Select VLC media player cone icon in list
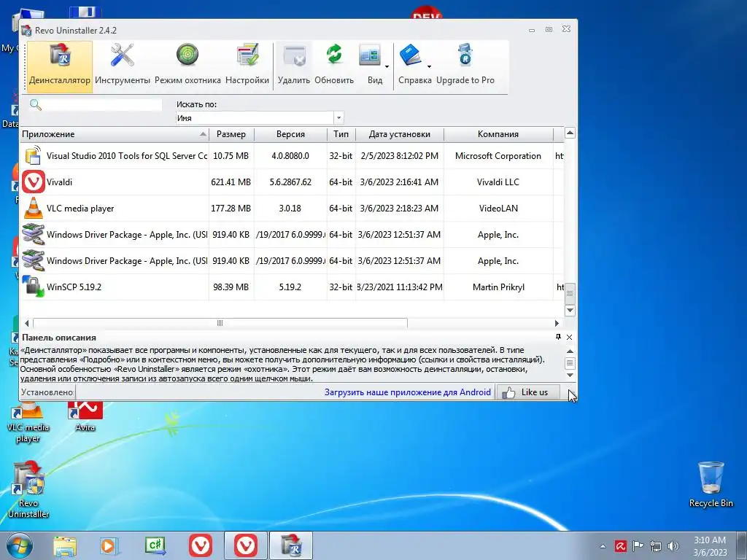This screenshot has width=747, height=560. (34, 208)
